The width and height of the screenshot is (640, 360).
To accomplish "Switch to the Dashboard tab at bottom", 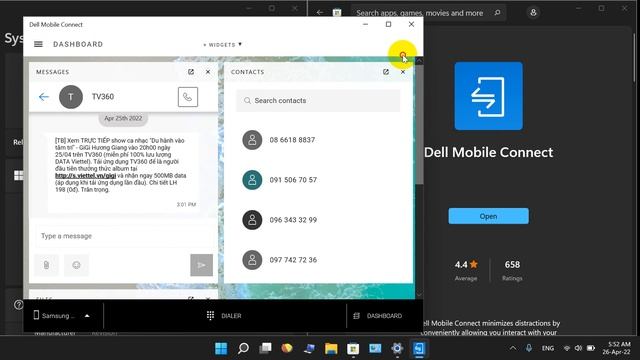I will [378, 316].
